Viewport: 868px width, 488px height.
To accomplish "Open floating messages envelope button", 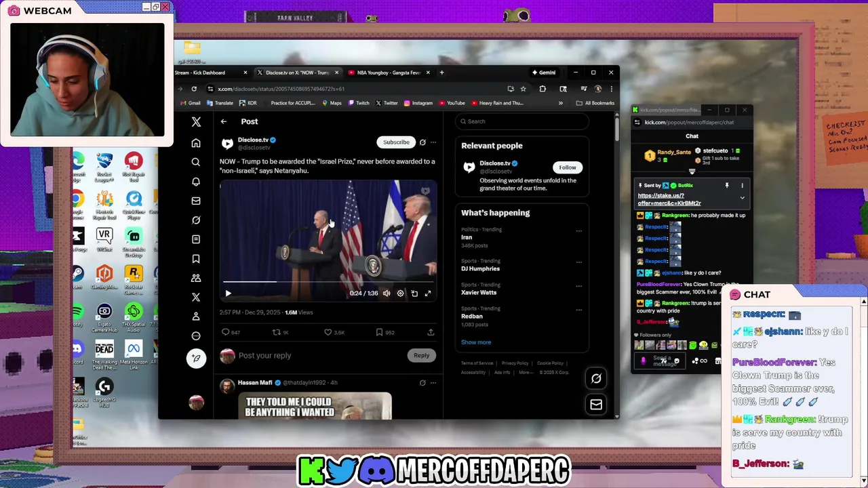I will click(596, 405).
